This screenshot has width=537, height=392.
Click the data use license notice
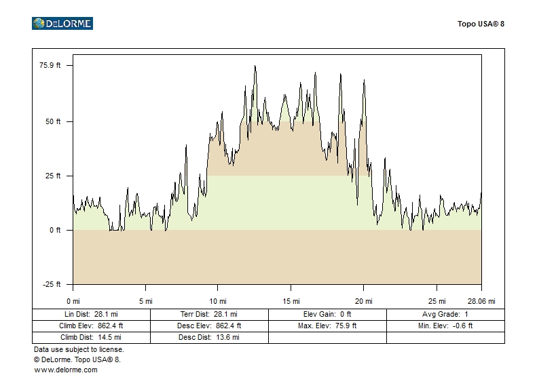click(x=79, y=349)
